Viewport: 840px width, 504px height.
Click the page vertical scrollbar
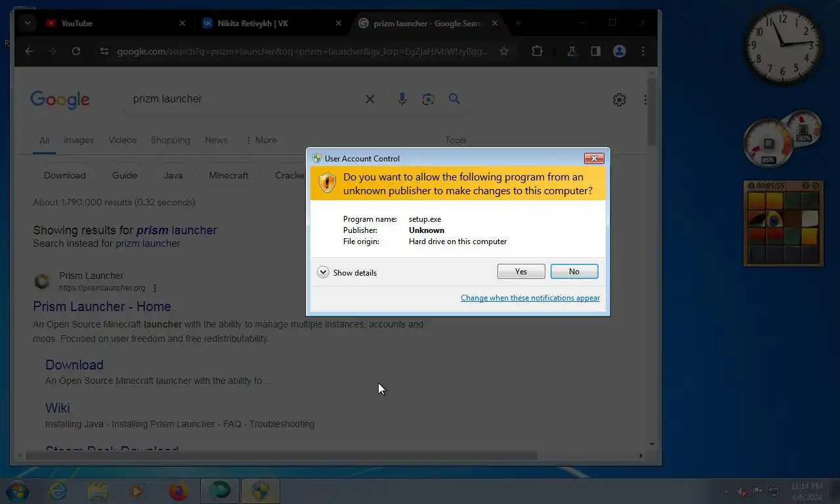652,112
